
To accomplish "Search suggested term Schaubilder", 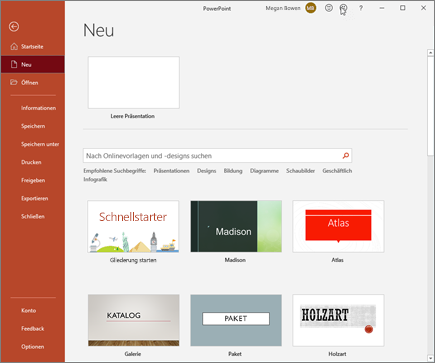I will point(300,171).
